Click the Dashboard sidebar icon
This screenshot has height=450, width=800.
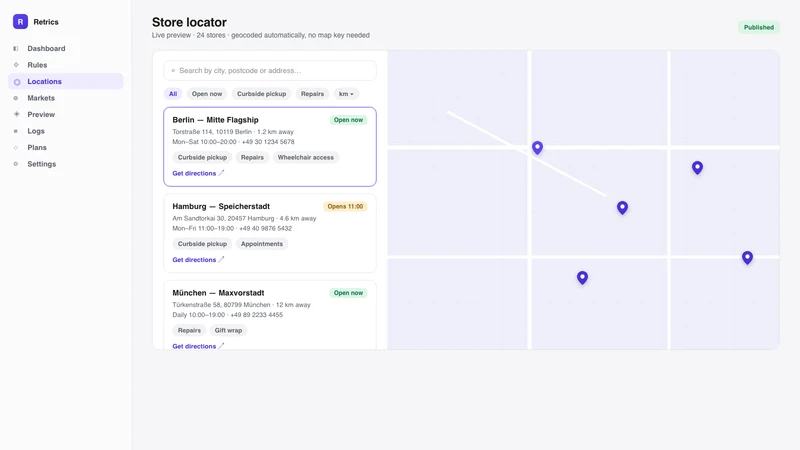point(16,48)
